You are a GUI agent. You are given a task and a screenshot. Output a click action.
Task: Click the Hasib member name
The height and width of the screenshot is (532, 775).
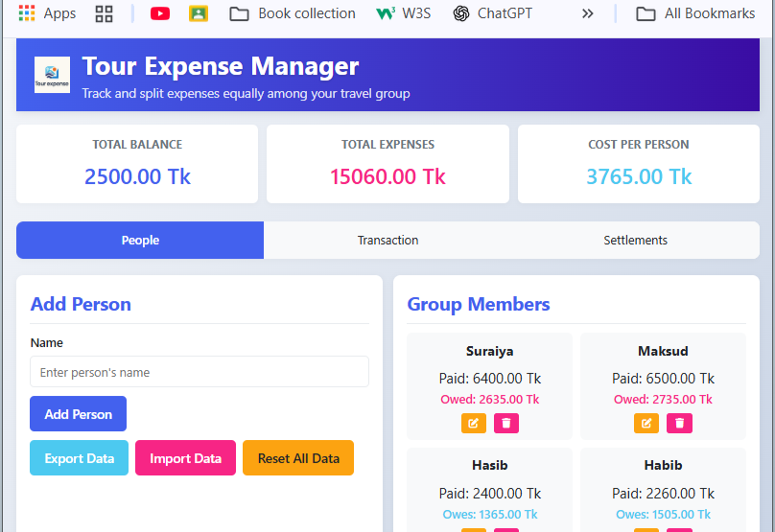tap(490, 465)
